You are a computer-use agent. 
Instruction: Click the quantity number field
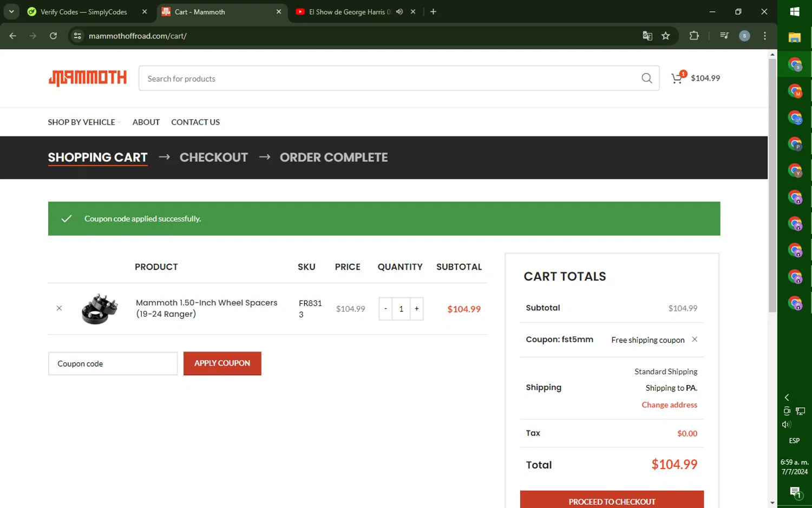point(401,309)
